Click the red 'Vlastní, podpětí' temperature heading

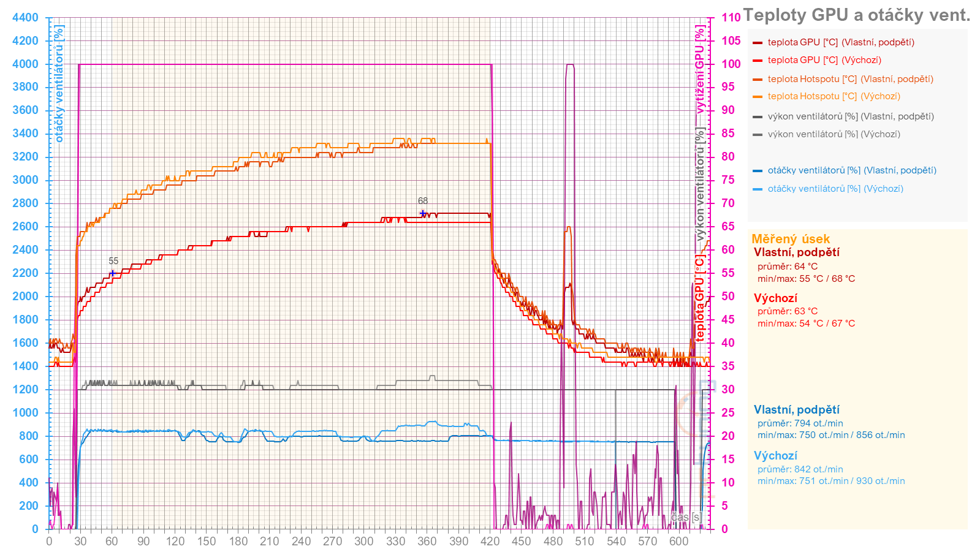point(797,252)
